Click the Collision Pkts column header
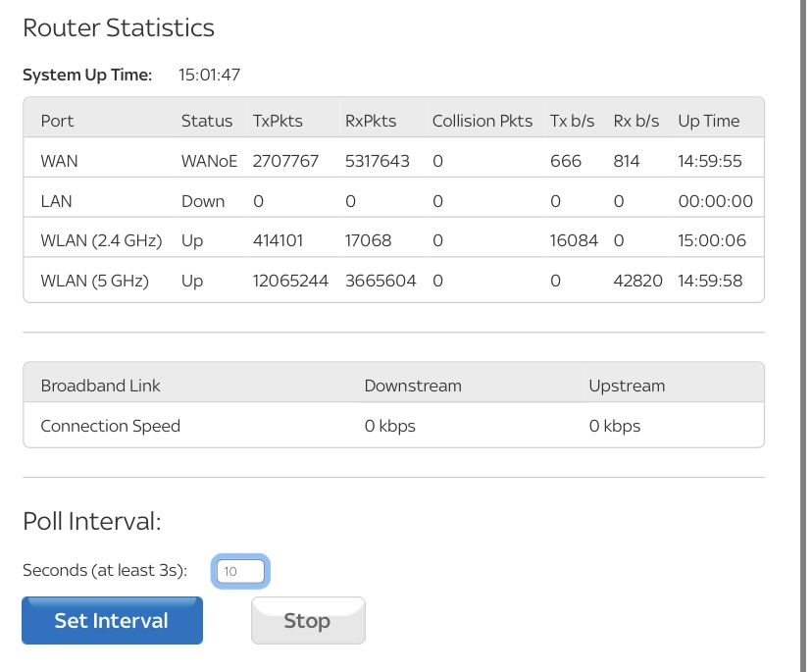 (482, 121)
